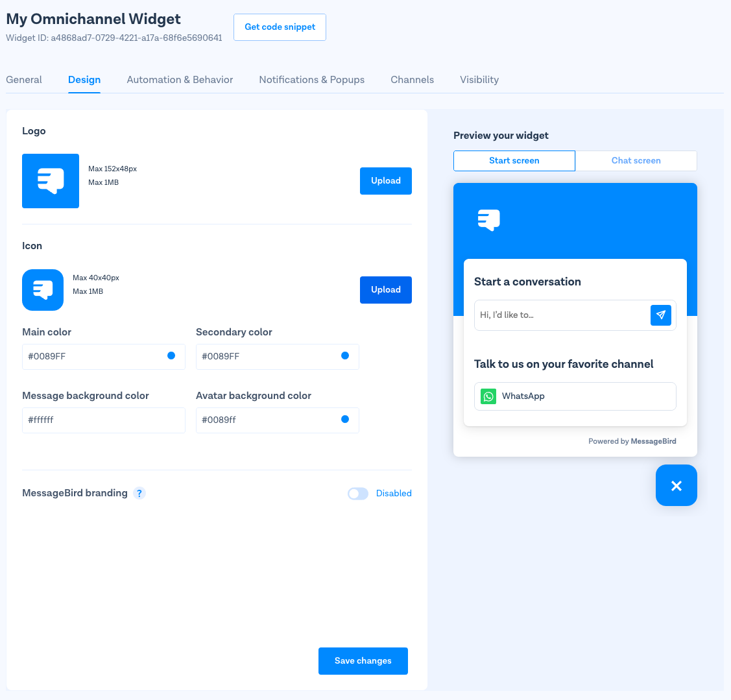Viewport: 731px width, 700px height.
Task: Click the widget close X launcher button
Action: (x=676, y=485)
